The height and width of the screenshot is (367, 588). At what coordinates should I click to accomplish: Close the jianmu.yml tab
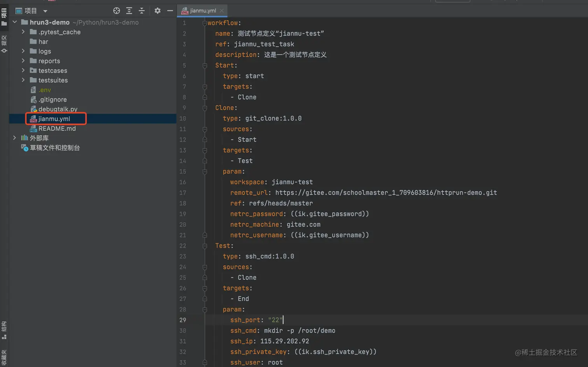pos(222,11)
